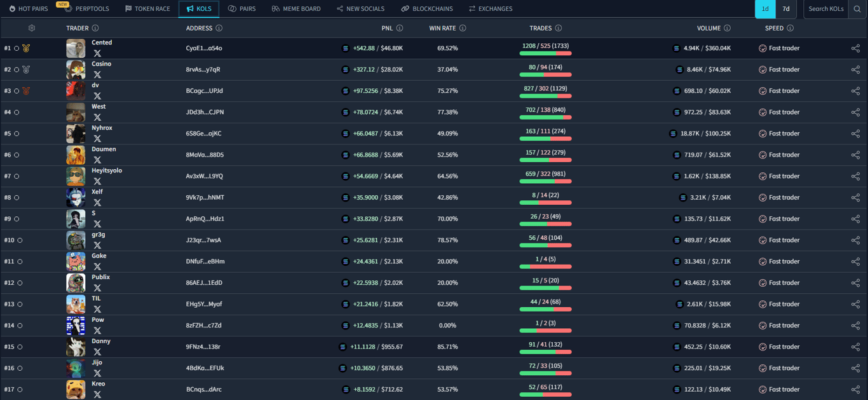
Task: Share Danny's row
Action: tap(855, 347)
